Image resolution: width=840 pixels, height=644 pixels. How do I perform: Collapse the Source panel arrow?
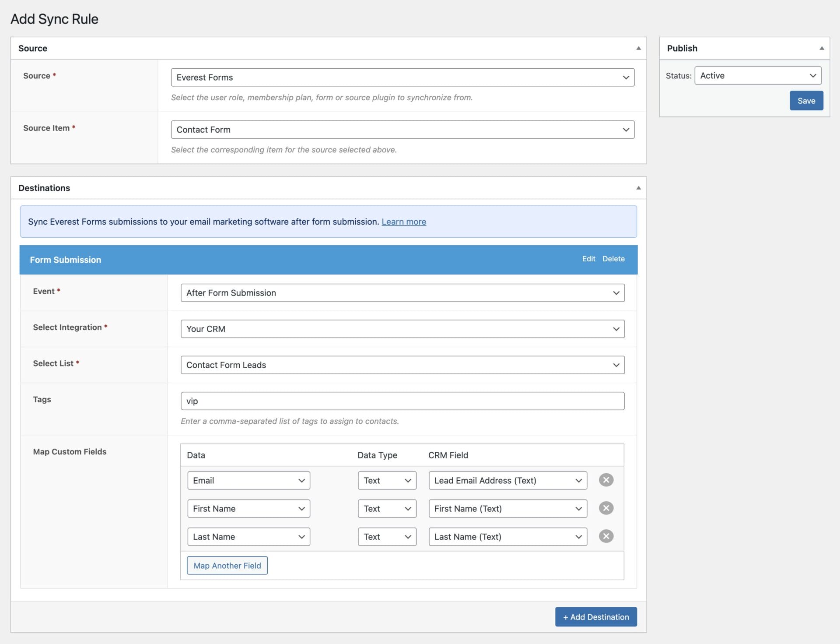pos(638,48)
